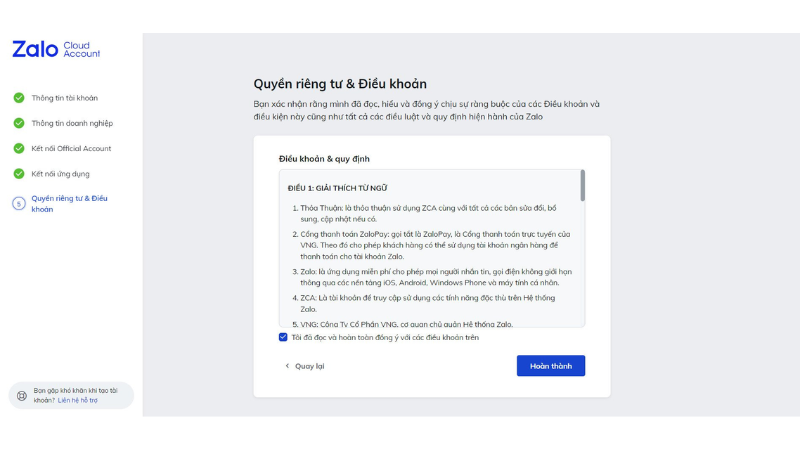
Task: Click the back arrow chevron icon
Action: click(287, 366)
